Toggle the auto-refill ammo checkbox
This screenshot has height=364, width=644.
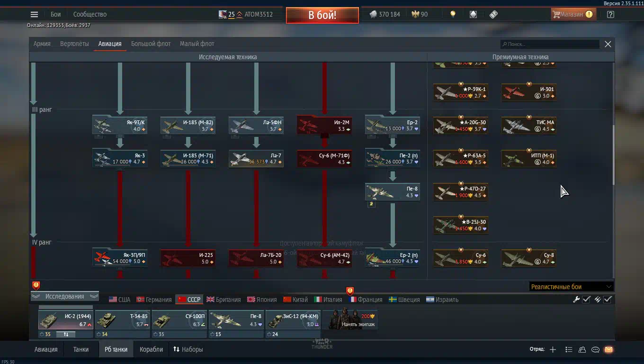pyautogui.click(x=608, y=299)
